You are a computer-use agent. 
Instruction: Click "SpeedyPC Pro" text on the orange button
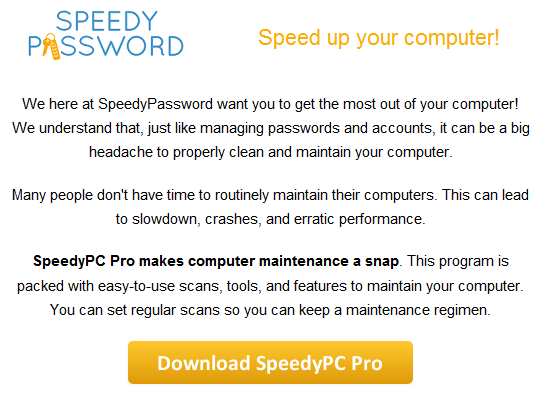[319, 364]
